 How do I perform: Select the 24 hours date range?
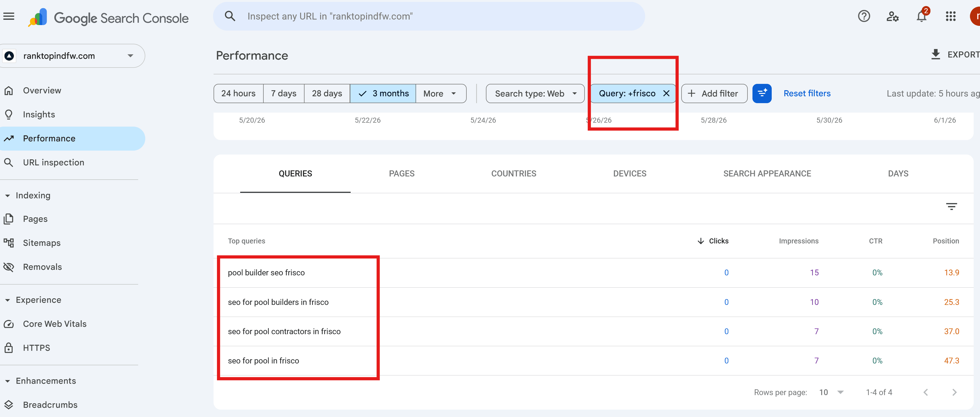point(239,94)
